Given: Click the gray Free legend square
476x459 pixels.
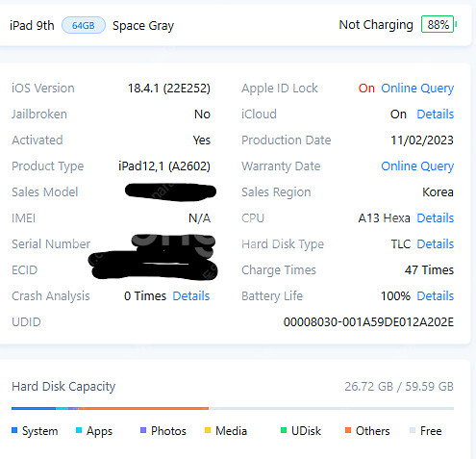Looking at the screenshot, I should tap(413, 430).
